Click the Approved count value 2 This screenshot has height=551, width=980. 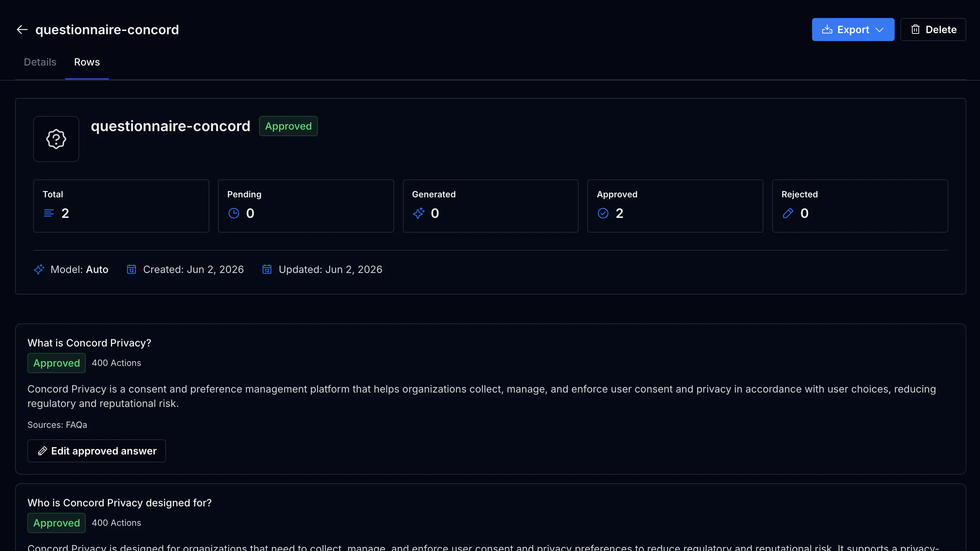pyautogui.click(x=620, y=213)
